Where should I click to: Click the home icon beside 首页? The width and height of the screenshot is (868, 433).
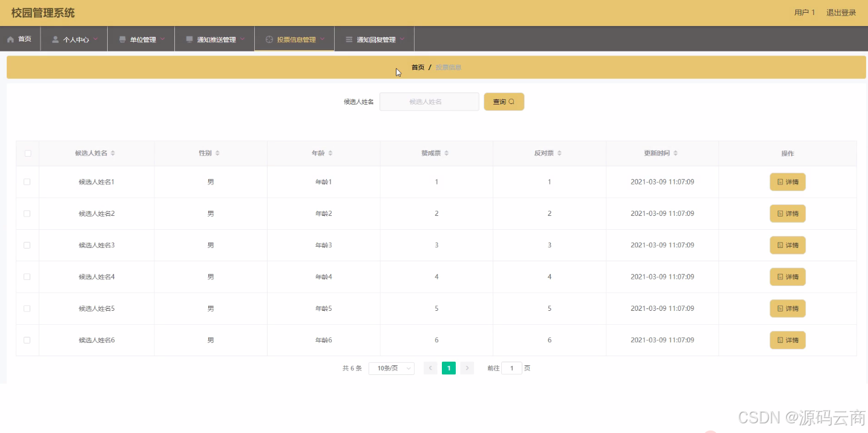click(x=10, y=39)
